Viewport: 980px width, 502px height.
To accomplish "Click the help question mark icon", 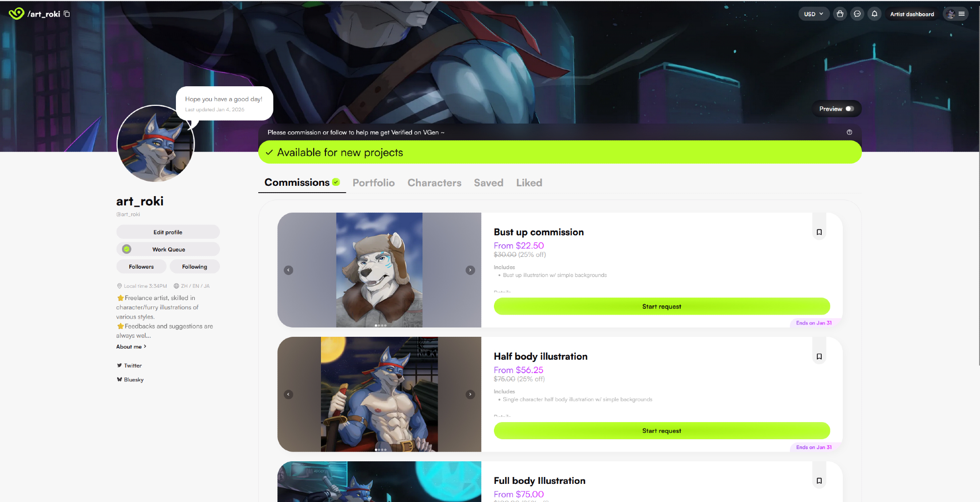I will point(849,132).
